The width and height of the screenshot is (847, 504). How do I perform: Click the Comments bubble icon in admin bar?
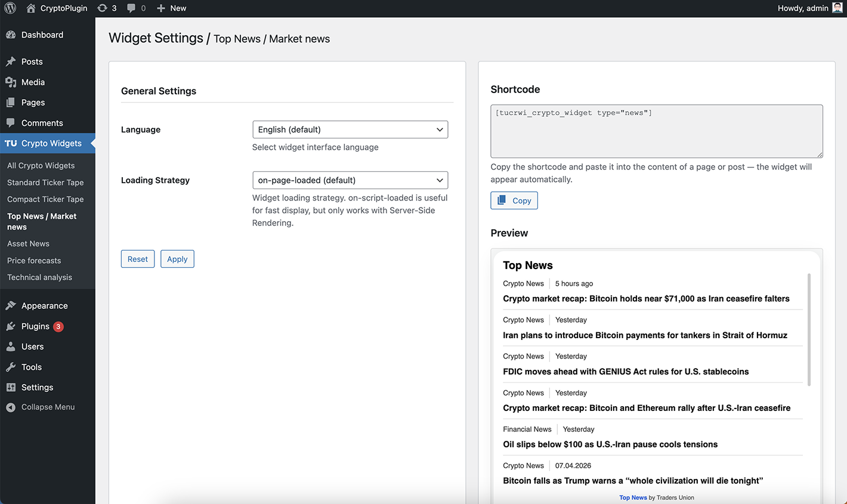click(134, 8)
